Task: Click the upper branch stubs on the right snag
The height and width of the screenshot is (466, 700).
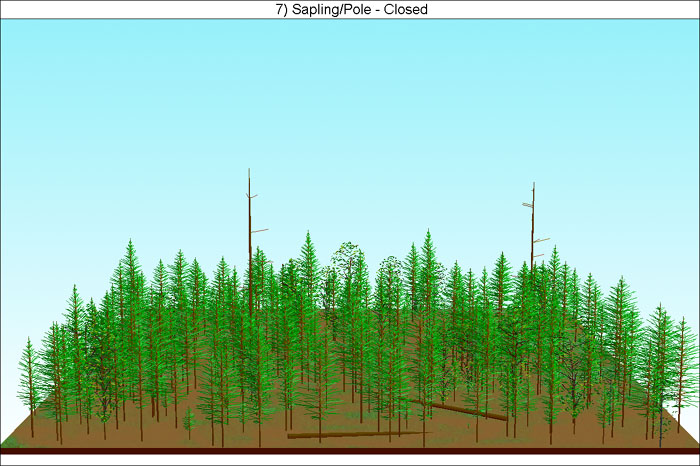Action: (x=528, y=204)
